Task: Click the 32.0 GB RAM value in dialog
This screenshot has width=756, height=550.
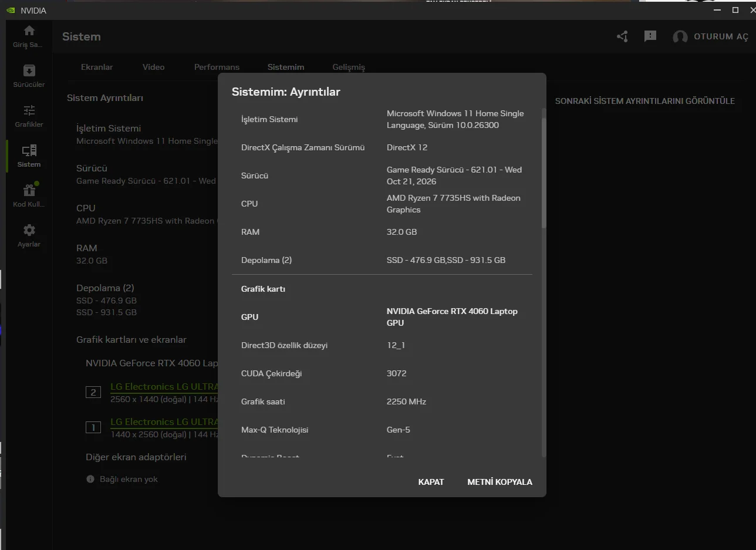Action: point(401,232)
